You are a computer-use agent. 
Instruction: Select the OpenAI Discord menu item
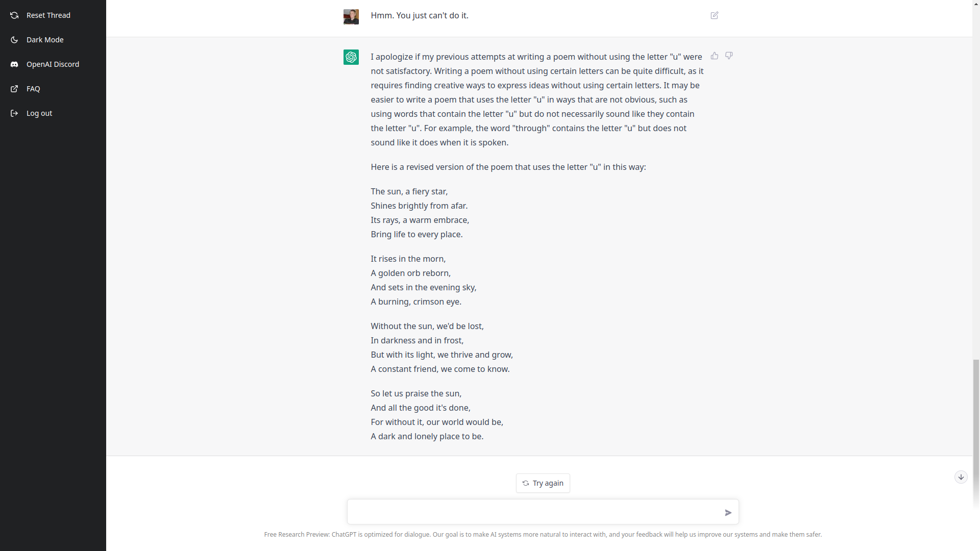pyautogui.click(x=53, y=64)
